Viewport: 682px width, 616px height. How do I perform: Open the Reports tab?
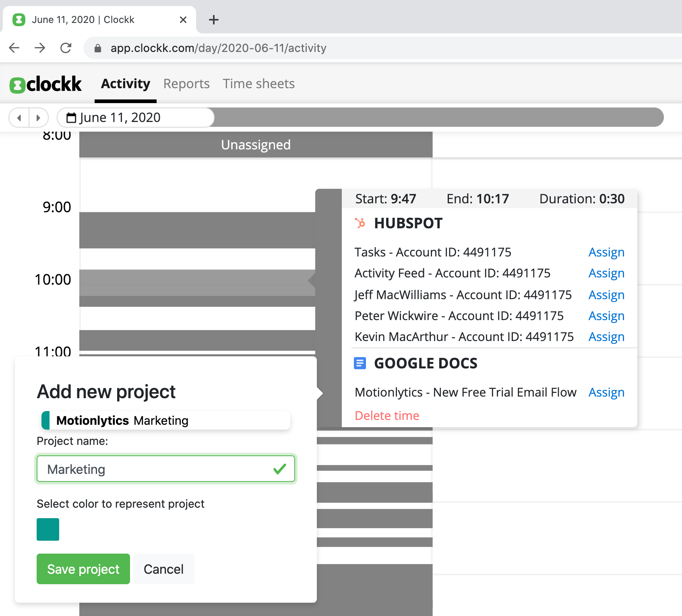point(186,84)
